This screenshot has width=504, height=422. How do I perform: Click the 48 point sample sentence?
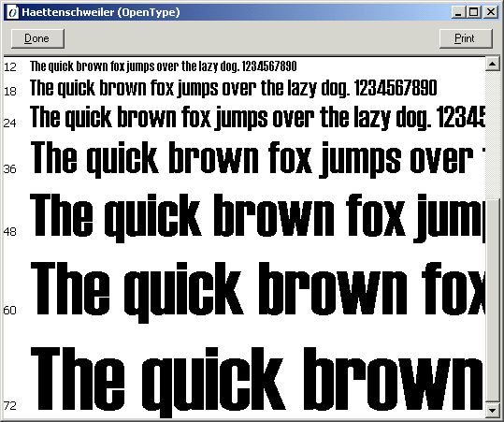[257, 218]
